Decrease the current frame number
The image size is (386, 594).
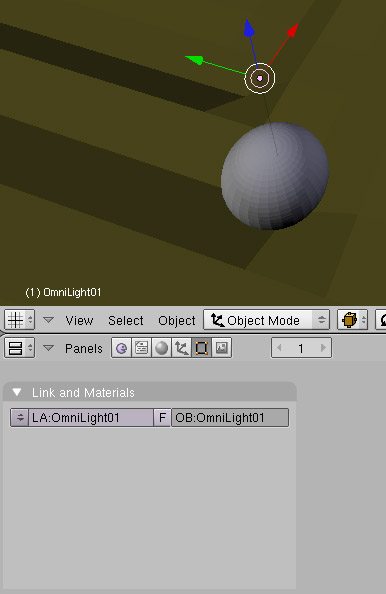[x=279, y=348]
